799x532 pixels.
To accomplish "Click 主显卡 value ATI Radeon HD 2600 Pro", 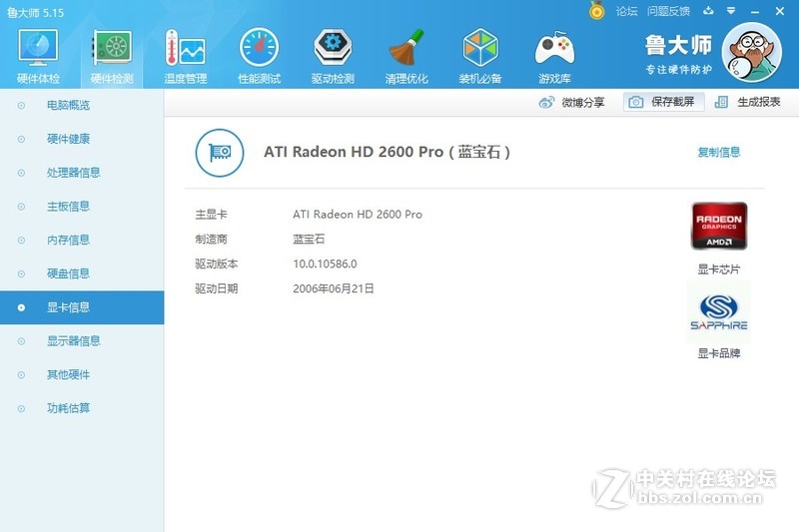I will 358,215.
